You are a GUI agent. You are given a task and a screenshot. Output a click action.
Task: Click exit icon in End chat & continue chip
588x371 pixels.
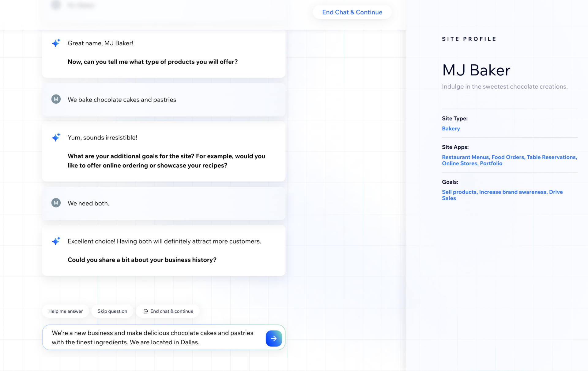146,311
